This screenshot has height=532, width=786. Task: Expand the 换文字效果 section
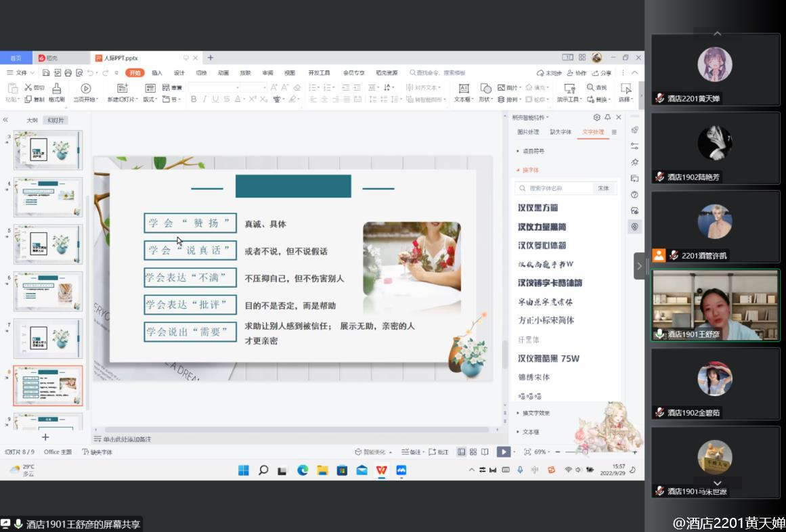(x=536, y=413)
